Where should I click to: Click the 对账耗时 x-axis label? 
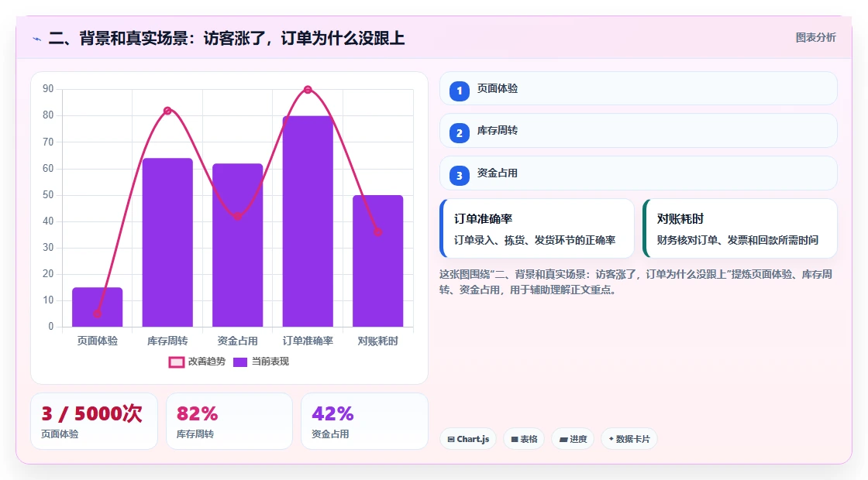point(377,341)
